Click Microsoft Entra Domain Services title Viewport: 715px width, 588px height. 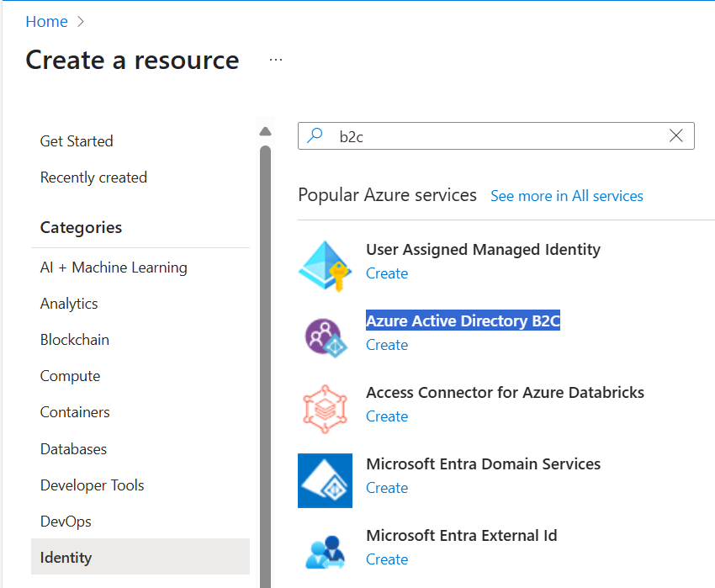tap(484, 464)
